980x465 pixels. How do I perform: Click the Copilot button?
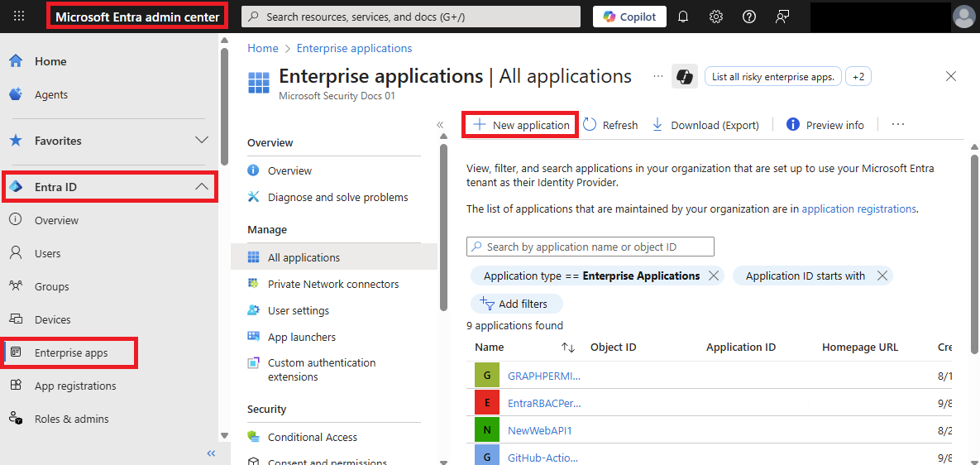tap(629, 17)
